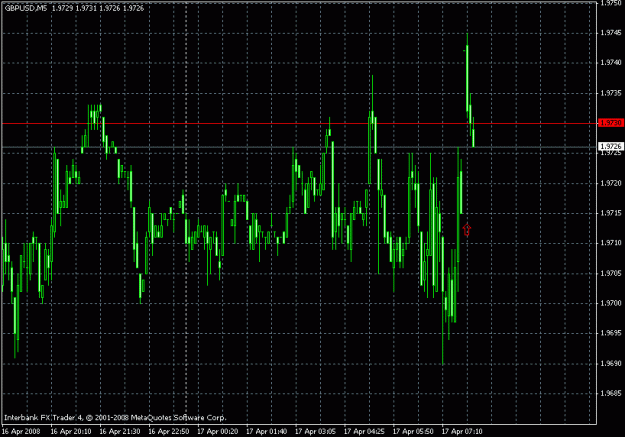Click the 1.9720 price axis label
This screenshot has width=625, height=437.
[x=611, y=183]
